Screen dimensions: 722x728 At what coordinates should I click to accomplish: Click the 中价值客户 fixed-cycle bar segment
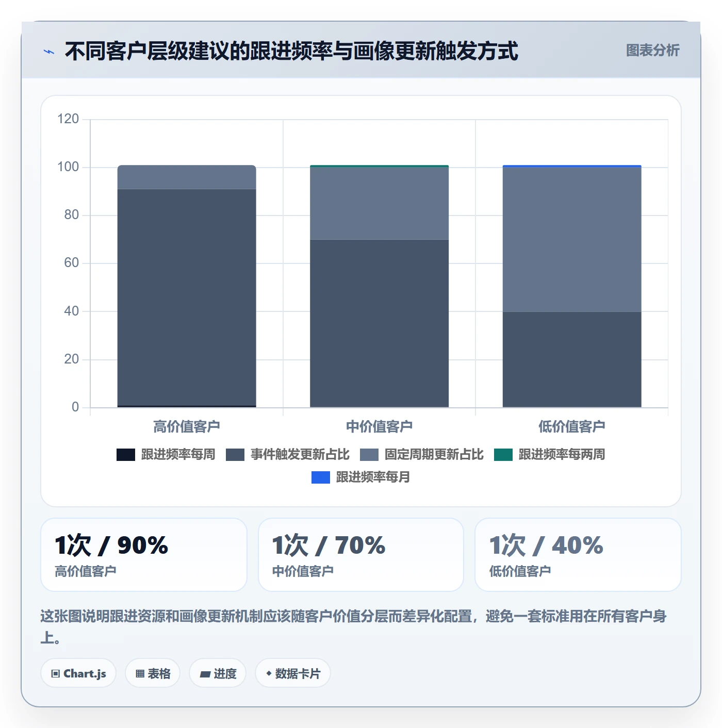point(379,204)
